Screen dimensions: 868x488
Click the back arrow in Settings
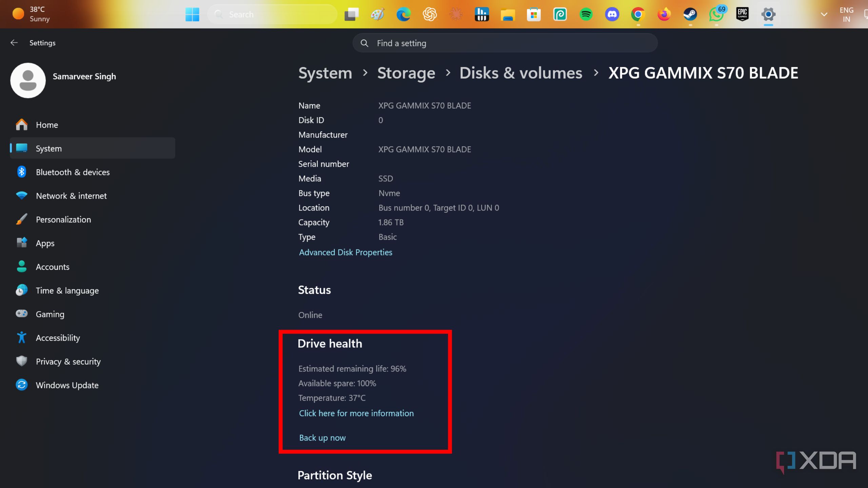(14, 43)
